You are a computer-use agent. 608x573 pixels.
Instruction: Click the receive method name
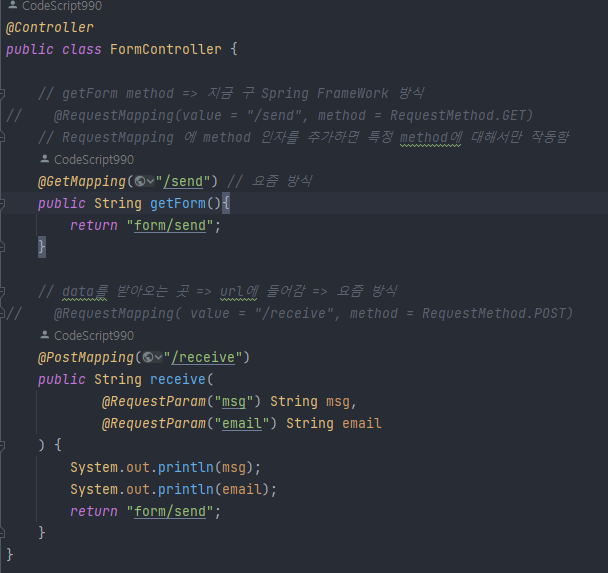pyautogui.click(x=178, y=380)
